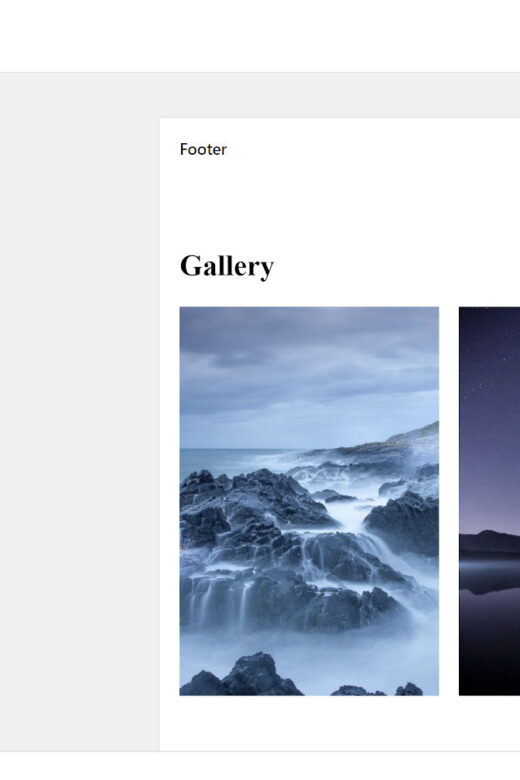Viewport: 520px width, 780px height.
Task: Click the gray sidebar area left of panel
Action: coord(79,412)
